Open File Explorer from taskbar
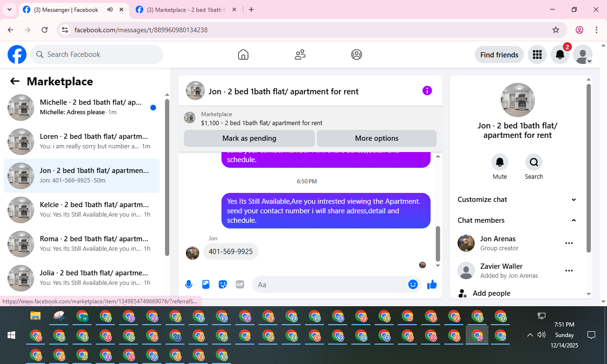Image resolution: width=607 pixels, height=364 pixels. pyautogui.click(x=36, y=316)
